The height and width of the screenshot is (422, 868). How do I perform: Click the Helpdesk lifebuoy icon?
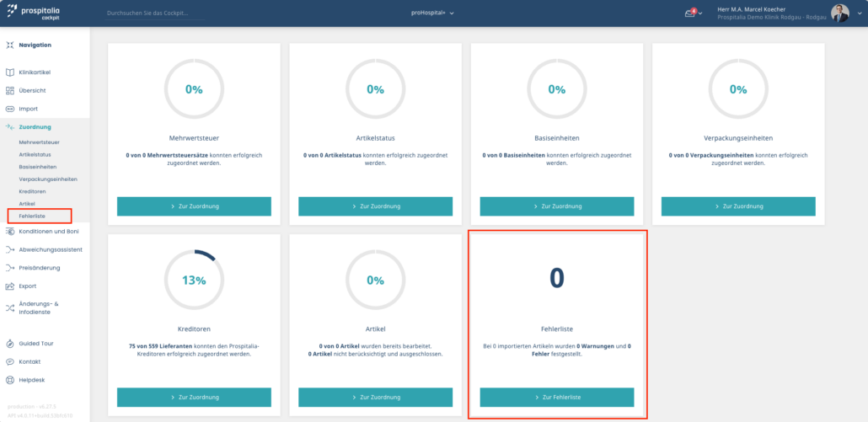coord(9,381)
